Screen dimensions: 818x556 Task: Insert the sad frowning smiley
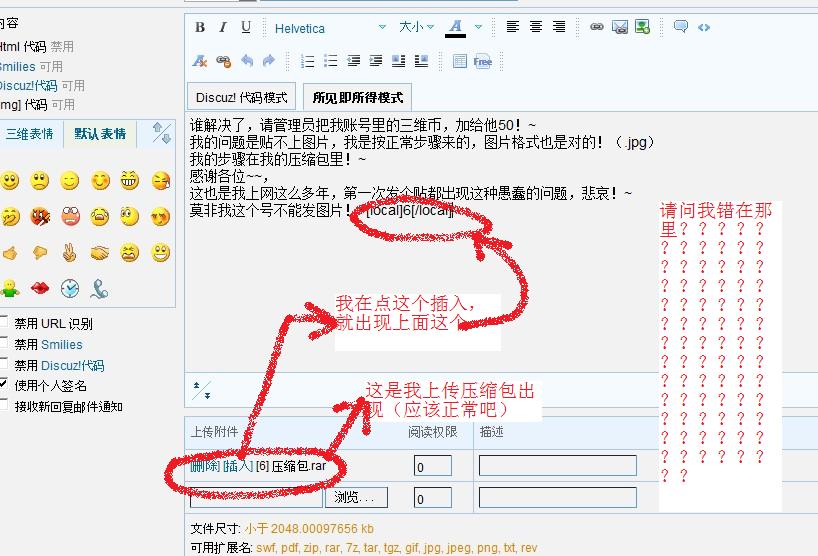(40, 180)
